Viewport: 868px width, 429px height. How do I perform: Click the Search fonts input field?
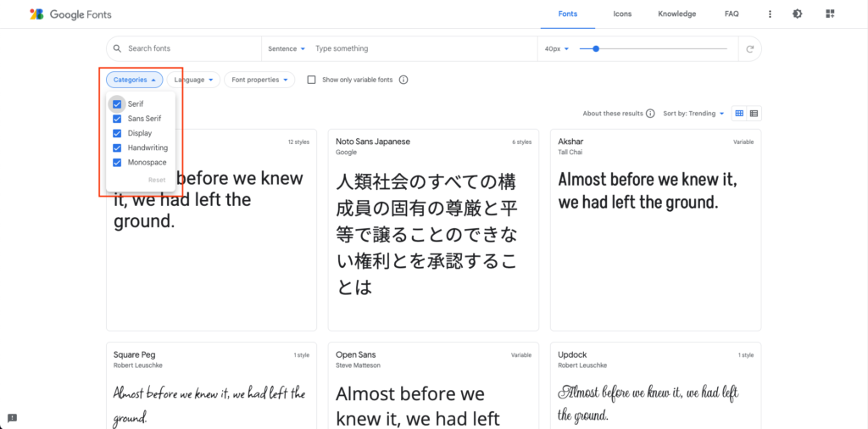(x=192, y=48)
